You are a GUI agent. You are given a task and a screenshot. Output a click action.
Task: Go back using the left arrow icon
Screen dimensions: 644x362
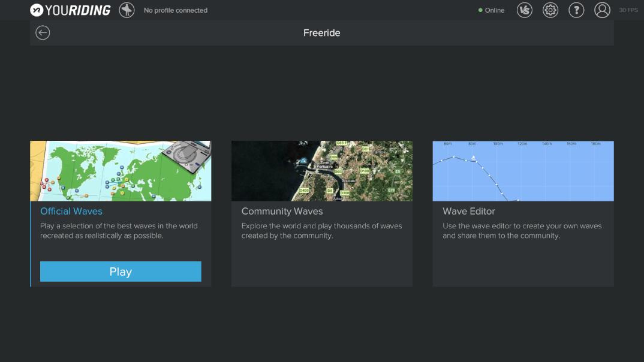pyautogui.click(x=43, y=33)
